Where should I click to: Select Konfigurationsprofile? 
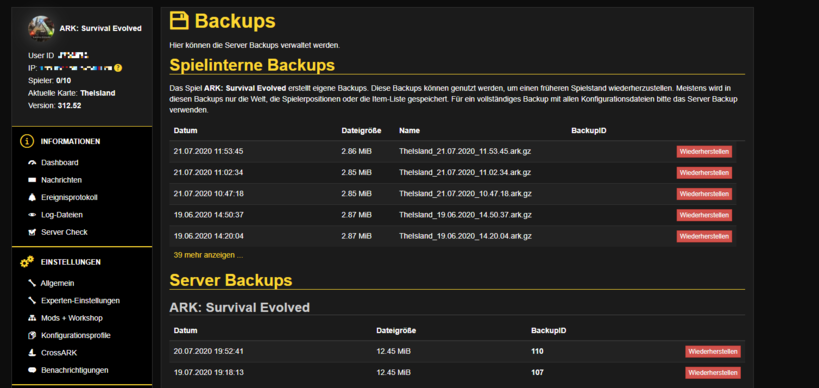[x=76, y=335]
